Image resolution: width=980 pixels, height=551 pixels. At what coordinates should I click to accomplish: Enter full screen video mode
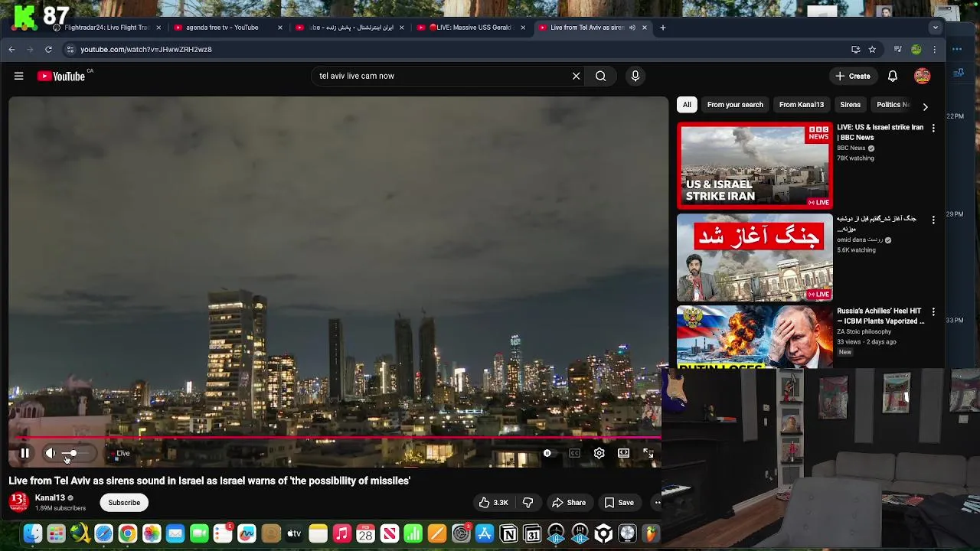point(648,453)
